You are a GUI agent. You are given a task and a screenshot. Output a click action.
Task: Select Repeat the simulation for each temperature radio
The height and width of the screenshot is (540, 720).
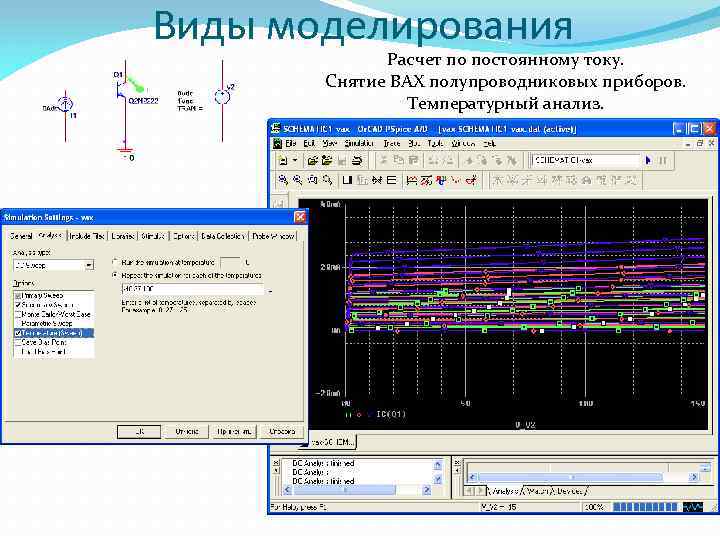pyautogui.click(x=115, y=275)
